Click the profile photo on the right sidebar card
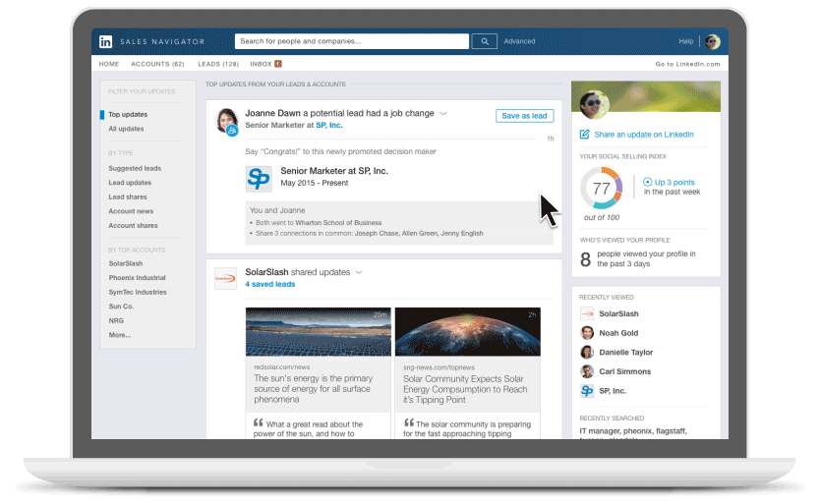This screenshot has height=504, width=820. tap(594, 104)
